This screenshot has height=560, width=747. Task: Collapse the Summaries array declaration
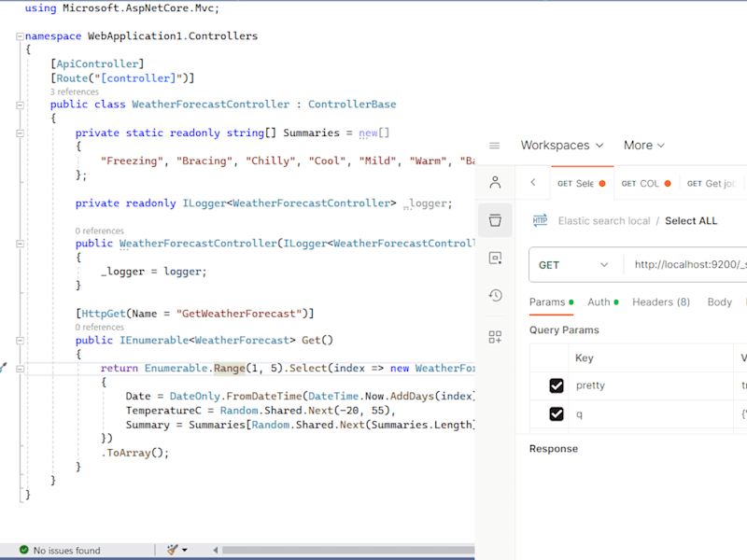click(20, 133)
